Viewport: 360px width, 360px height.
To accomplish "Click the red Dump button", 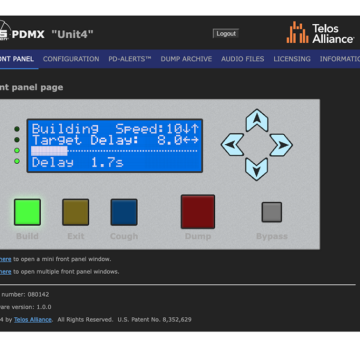I will click(x=198, y=212).
